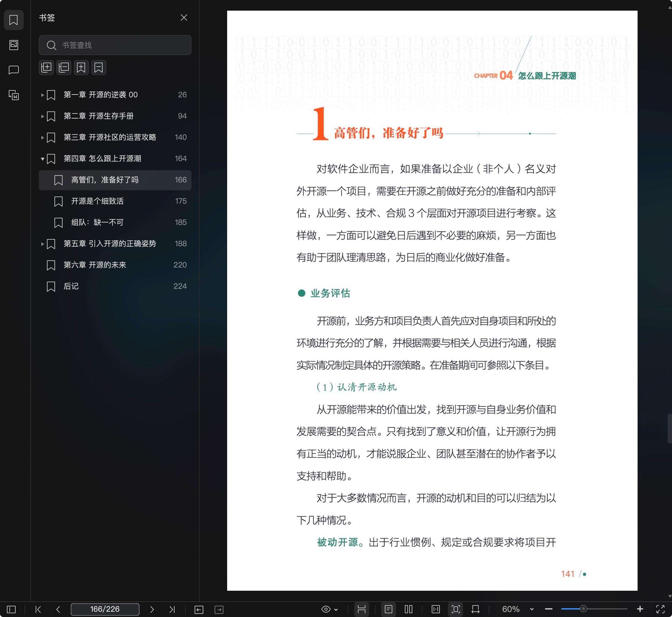
Task: Click the heading 高管们，准备好了吗 in the page
Action: click(388, 133)
